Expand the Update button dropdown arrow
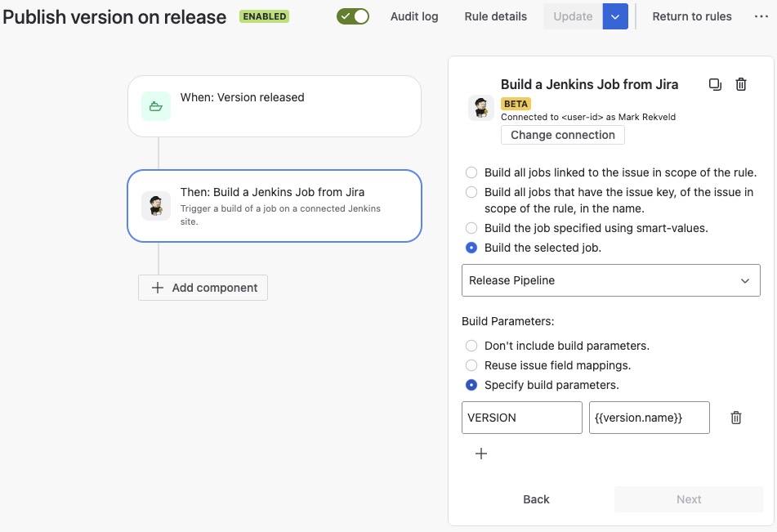The image size is (777, 532). (615, 16)
